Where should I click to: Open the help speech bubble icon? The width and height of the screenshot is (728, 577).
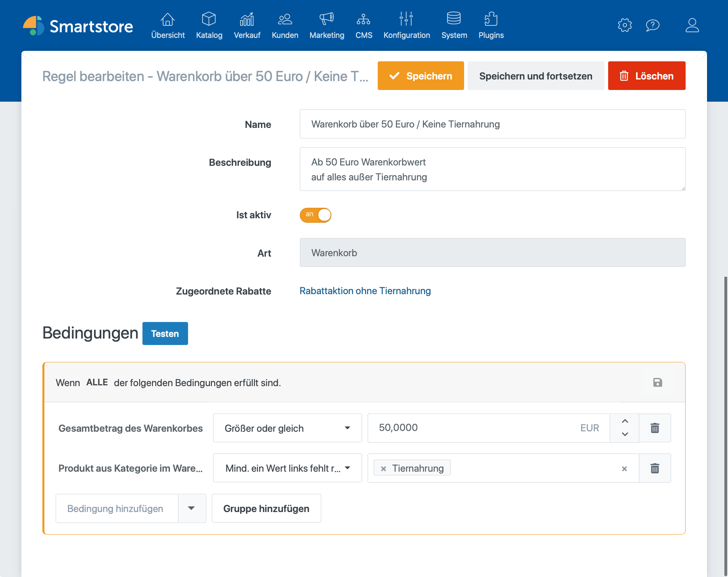tap(653, 25)
